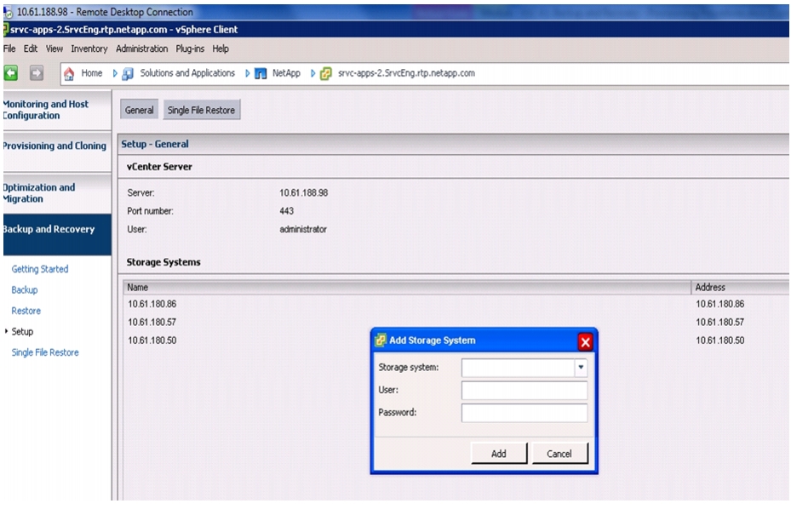The image size is (791, 532).
Task: Click the Add Storage System dialog icon
Action: [x=381, y=340]
